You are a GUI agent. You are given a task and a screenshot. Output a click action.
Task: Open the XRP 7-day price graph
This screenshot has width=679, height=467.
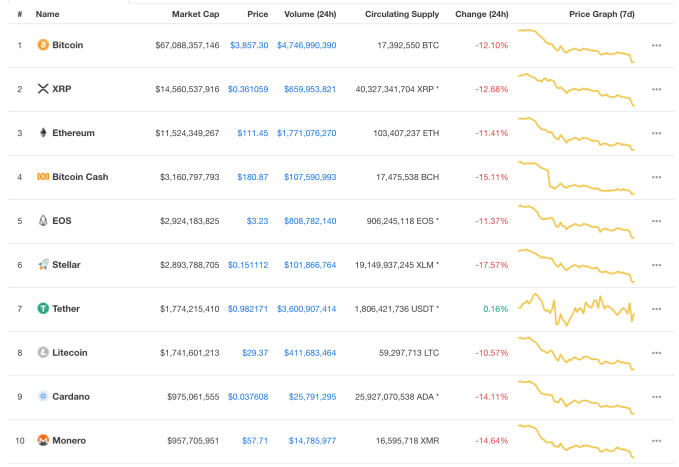point(577,89)
